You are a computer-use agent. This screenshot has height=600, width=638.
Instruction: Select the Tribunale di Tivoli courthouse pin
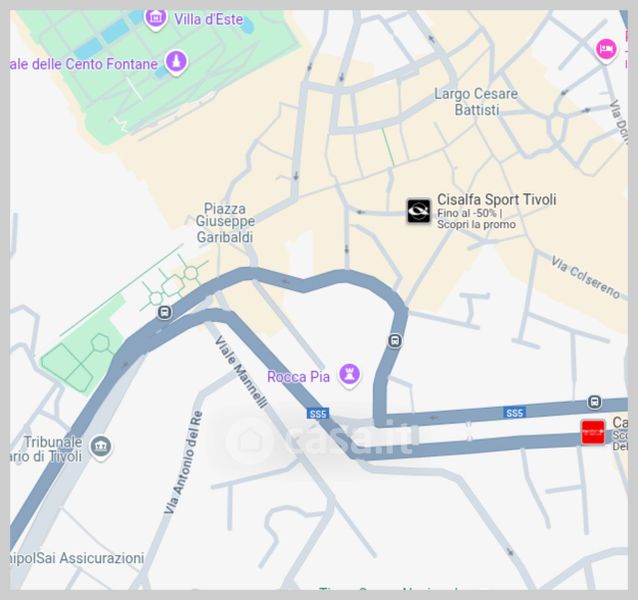pos(101,447)
